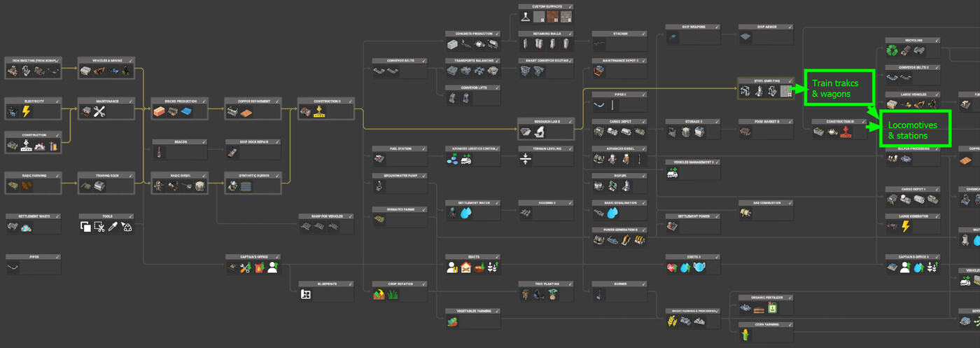Open the Conveyor Lifts research node
The width and height of the screenshot is (980, 348).
tap(472, 95)
